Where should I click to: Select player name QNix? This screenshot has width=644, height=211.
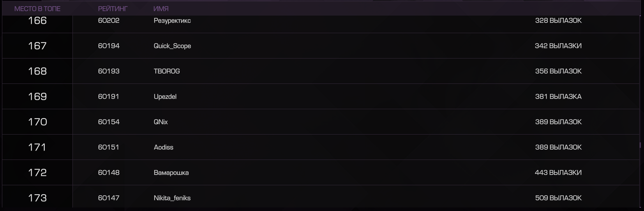161,122
